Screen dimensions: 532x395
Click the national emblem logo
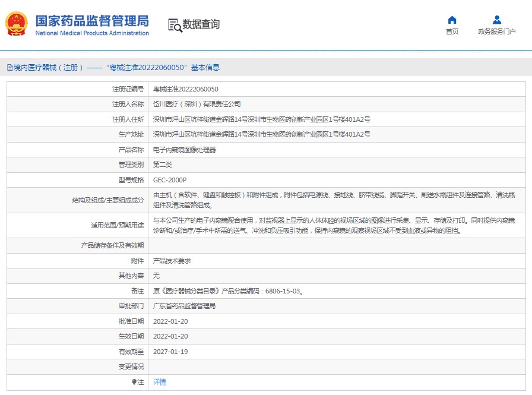pyautogui.click(x=17, y=24)
